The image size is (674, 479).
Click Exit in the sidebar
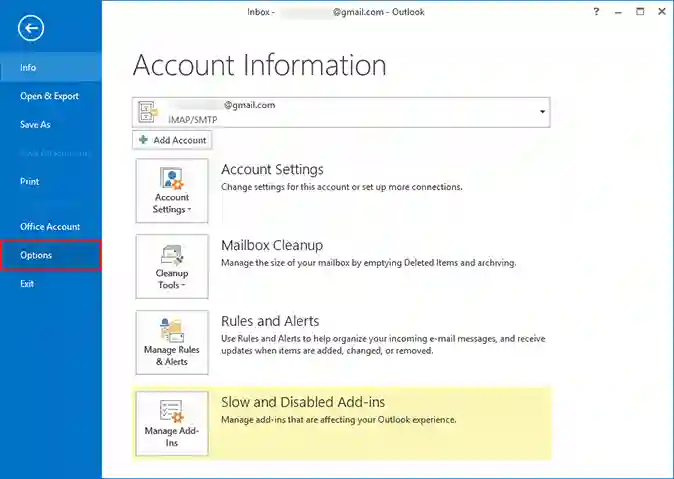pos(51,284)
